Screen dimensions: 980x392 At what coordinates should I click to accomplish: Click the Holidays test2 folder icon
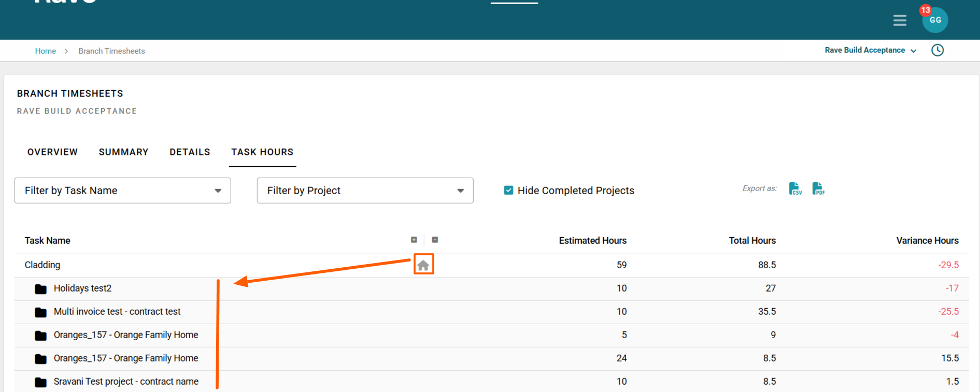40,289
